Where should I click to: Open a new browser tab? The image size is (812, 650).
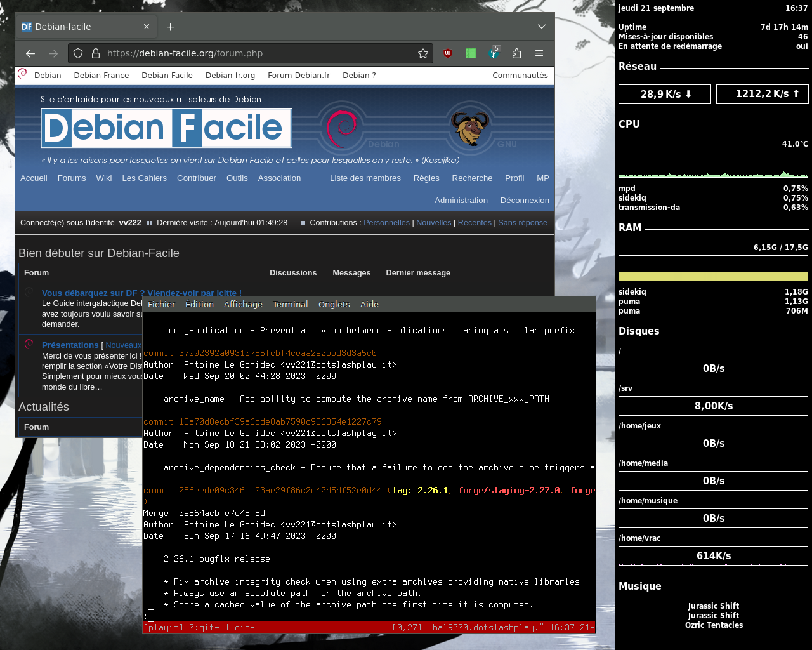170,27
